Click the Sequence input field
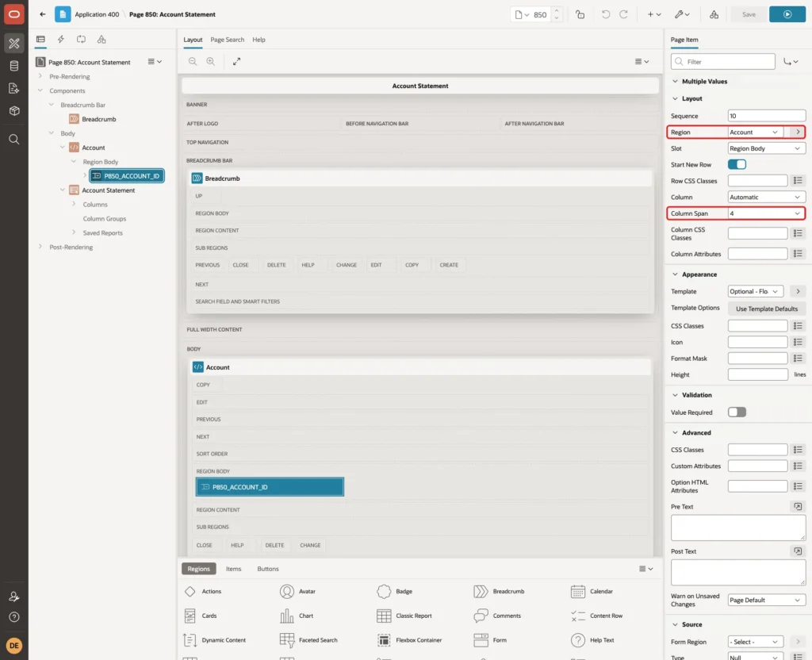The width and height of the screenshot is (812, 660). 766,116
